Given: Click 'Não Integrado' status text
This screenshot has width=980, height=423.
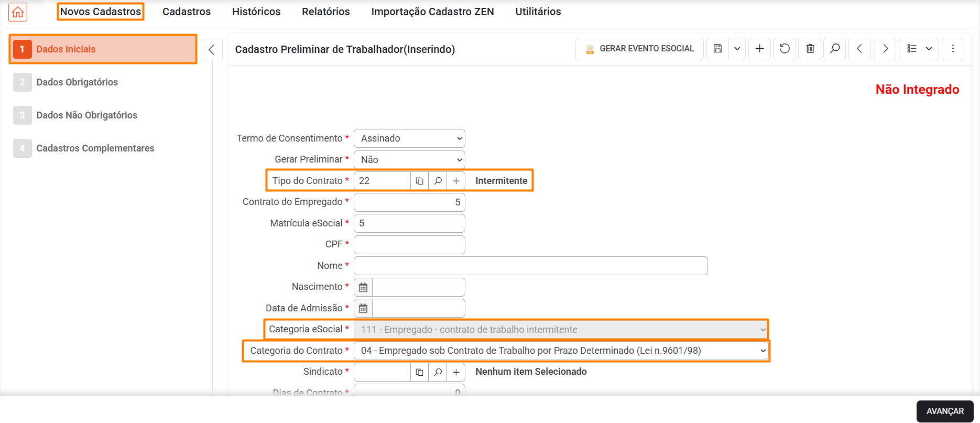Looking at the screenshot, I should [917, 90].
